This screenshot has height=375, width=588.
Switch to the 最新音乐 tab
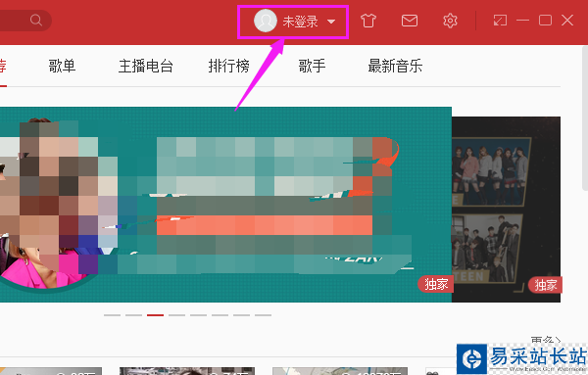coord(395,66)
